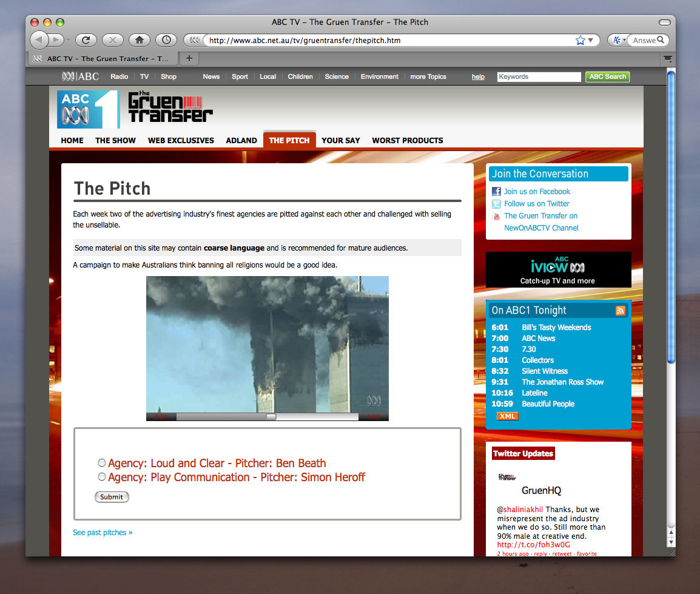Open the HOME navigation tab
700x594 pixels.
[72, 140]
